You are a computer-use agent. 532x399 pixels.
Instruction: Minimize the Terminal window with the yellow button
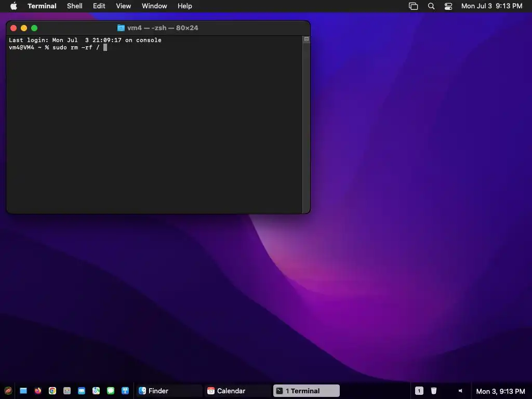24,28
